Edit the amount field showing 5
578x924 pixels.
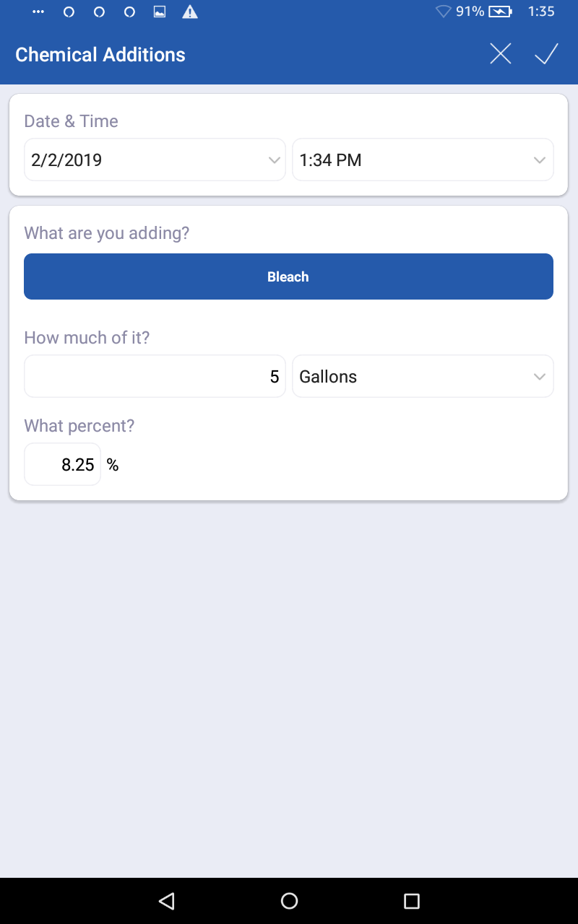point(155,376)
